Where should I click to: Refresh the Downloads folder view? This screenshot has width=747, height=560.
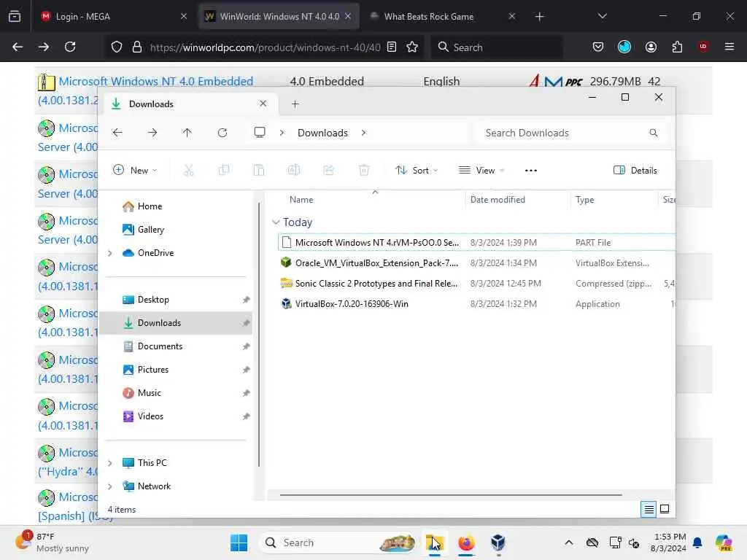coord(222,133)
